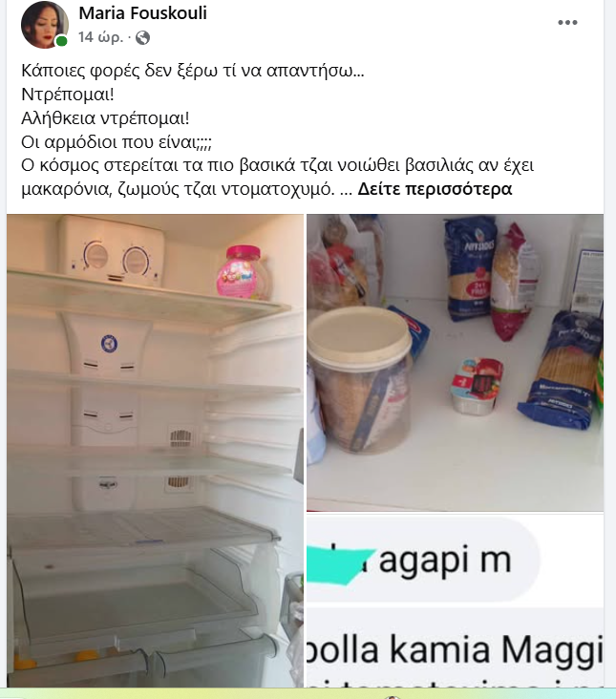Click the globe public audience icon
This screenshot has width=616, height=699.
[x=142, y=38]
